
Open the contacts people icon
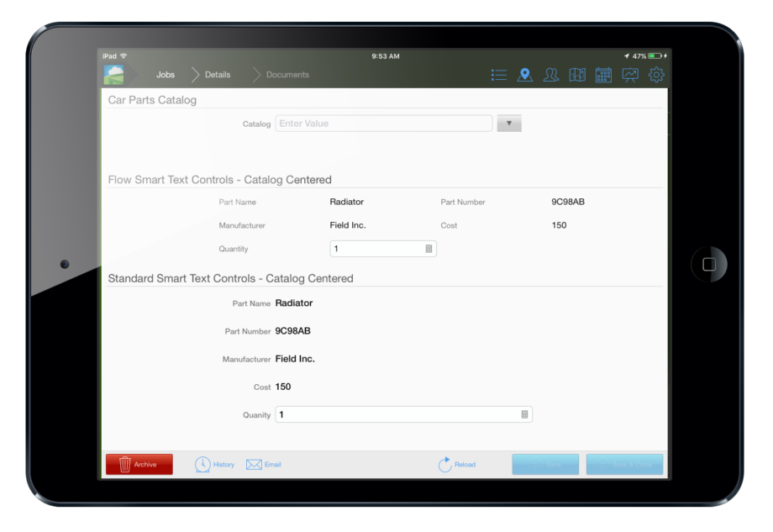tap(550, 75)
